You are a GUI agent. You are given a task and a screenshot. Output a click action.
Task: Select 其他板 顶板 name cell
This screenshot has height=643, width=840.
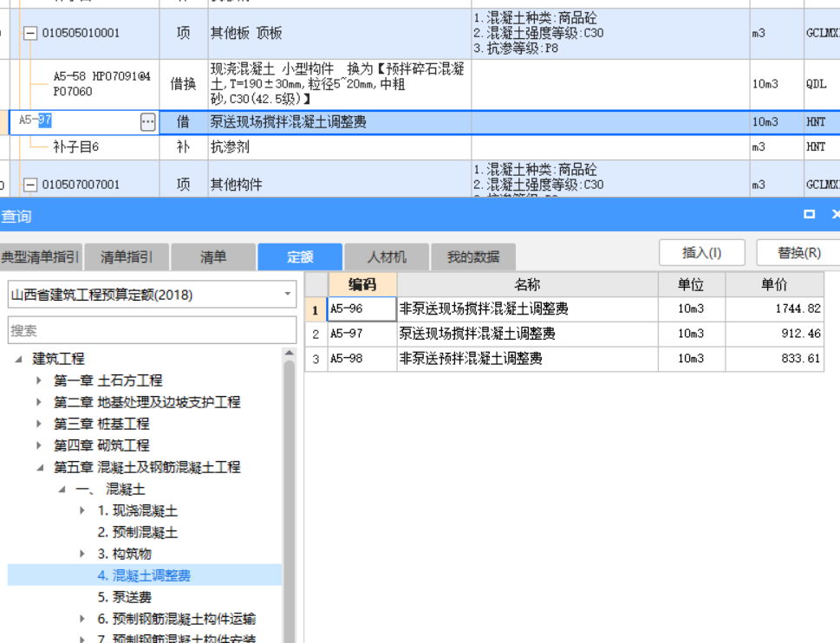point(340,33)
